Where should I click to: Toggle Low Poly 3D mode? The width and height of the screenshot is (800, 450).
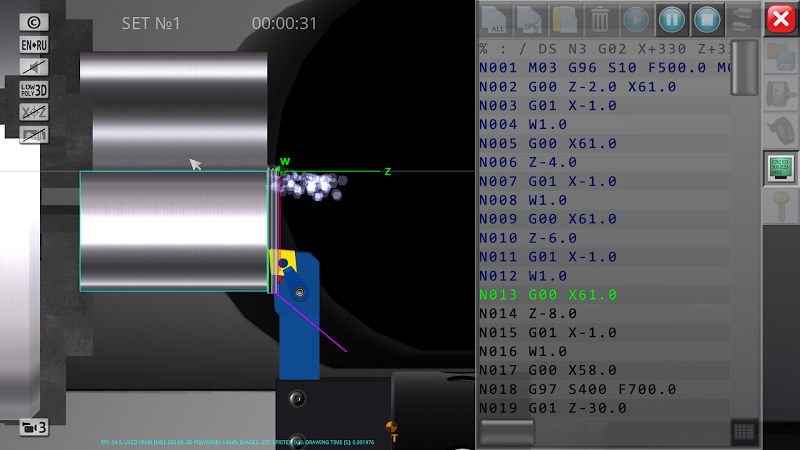tap(34, 90)
